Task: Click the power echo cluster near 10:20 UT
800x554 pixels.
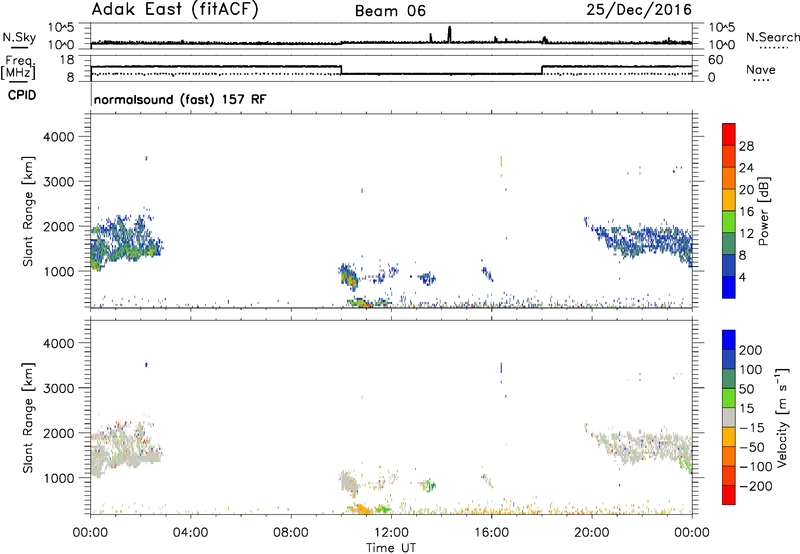Action: [348, 278]
